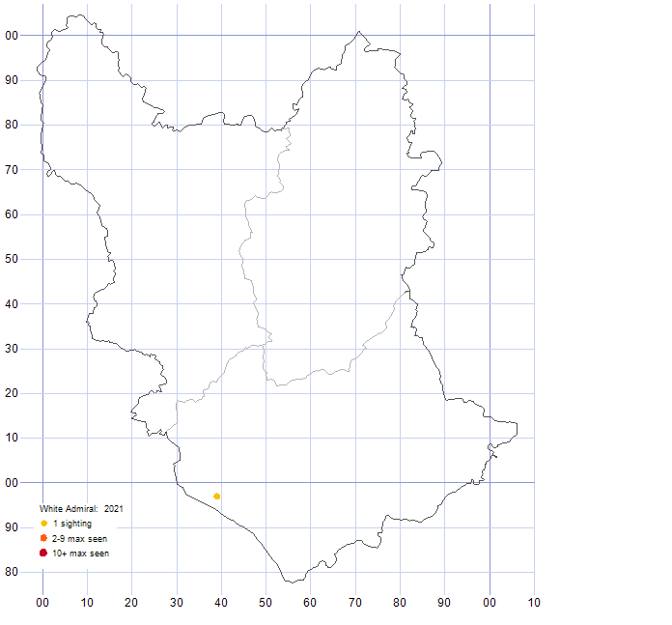This screenshot has height=625, width=672.
Task: Select the '2-9 max seen' legend label
Action: [80, 538]
